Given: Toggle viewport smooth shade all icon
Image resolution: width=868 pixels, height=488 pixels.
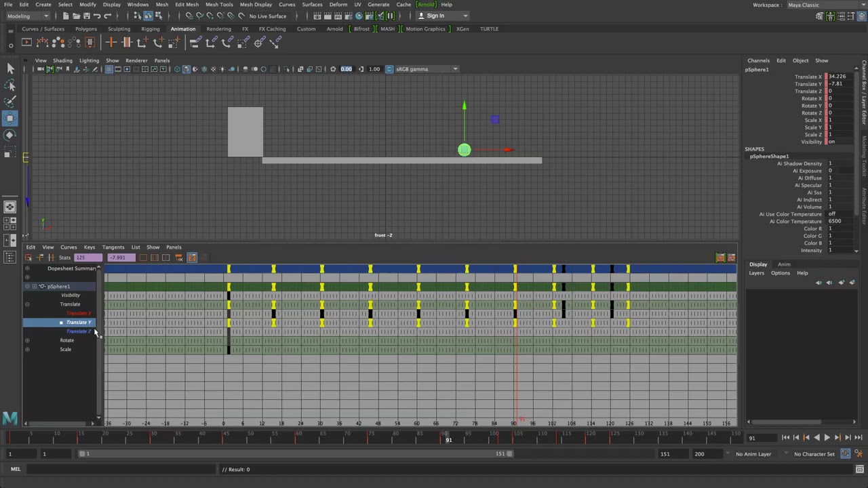Looking at the screenshot, I should (186, 69).
